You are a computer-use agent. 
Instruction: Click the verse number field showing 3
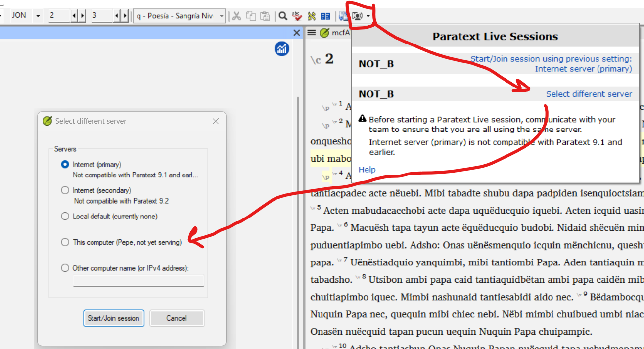pos(102,16)
